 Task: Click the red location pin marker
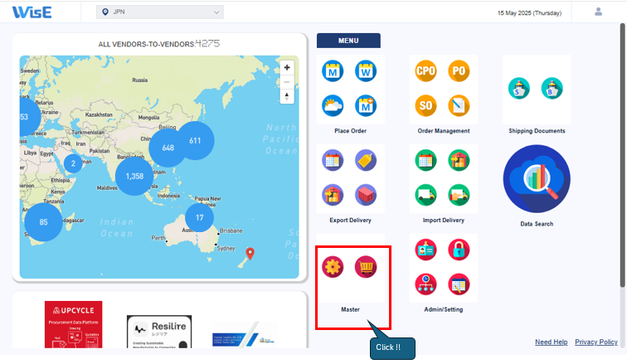[x=250, y=254]
